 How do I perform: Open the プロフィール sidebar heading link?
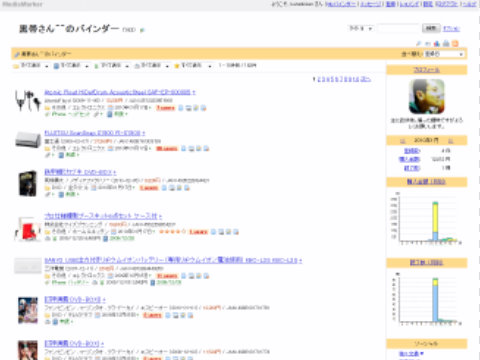(427, 70)
